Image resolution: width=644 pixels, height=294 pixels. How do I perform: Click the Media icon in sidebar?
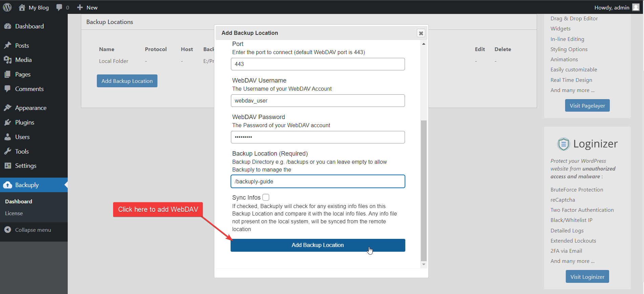(x=7, y=60)
